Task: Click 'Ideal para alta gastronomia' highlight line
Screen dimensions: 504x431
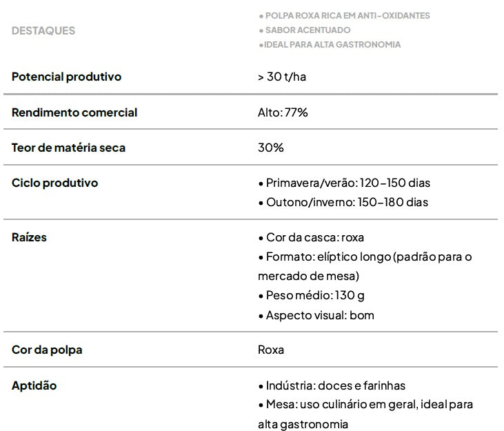Action: [x=329, y=44]
